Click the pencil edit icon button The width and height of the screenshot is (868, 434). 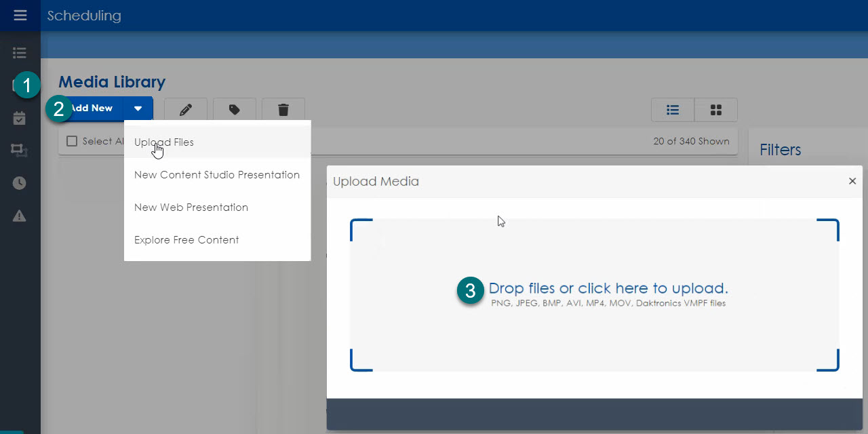click(x=185, y=109)
